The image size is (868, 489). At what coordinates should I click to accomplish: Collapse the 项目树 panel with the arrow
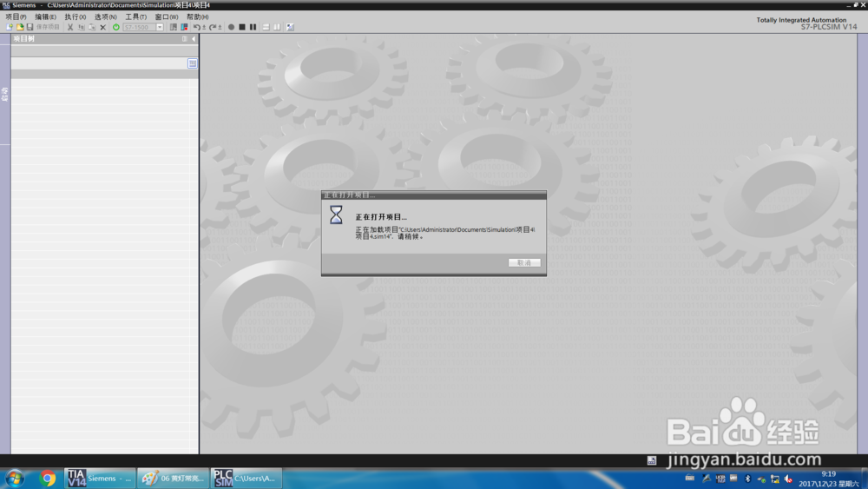tap(194, 39)
